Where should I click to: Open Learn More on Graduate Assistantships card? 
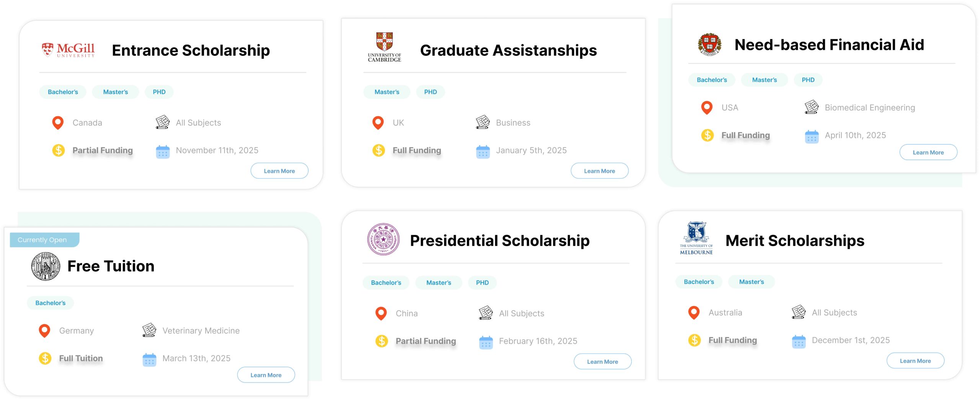click(x=599, y=171)
